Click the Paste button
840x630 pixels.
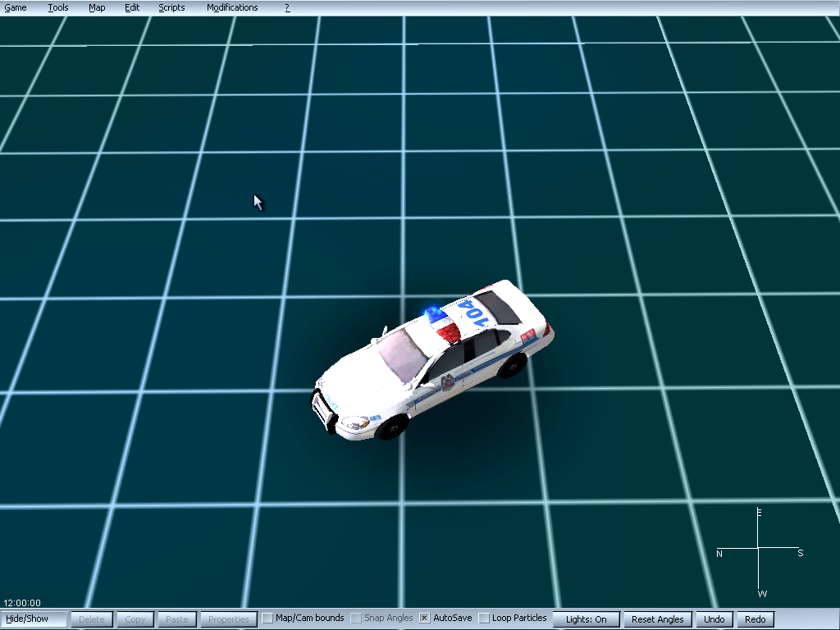pos(176,619)
